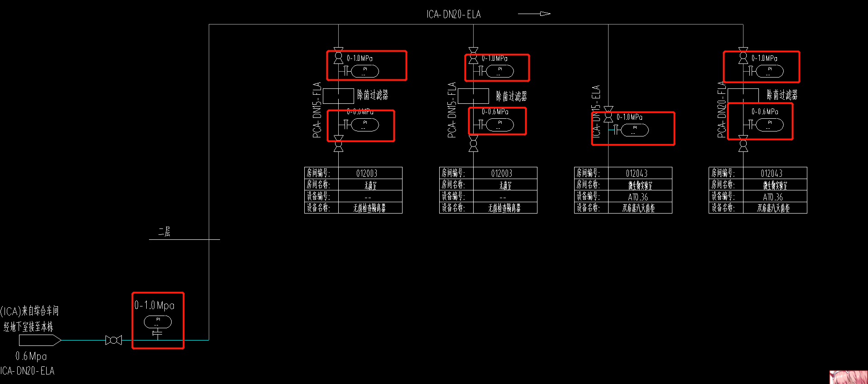This screenshot has width=868, height=384.
Task: Select the PI gauge below the 0-1.0 Mpa label
Action: (158, 322)
